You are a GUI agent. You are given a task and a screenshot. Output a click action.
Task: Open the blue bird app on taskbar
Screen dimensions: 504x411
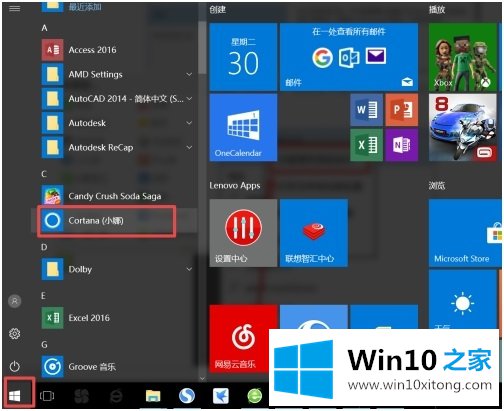click(221, 396)
